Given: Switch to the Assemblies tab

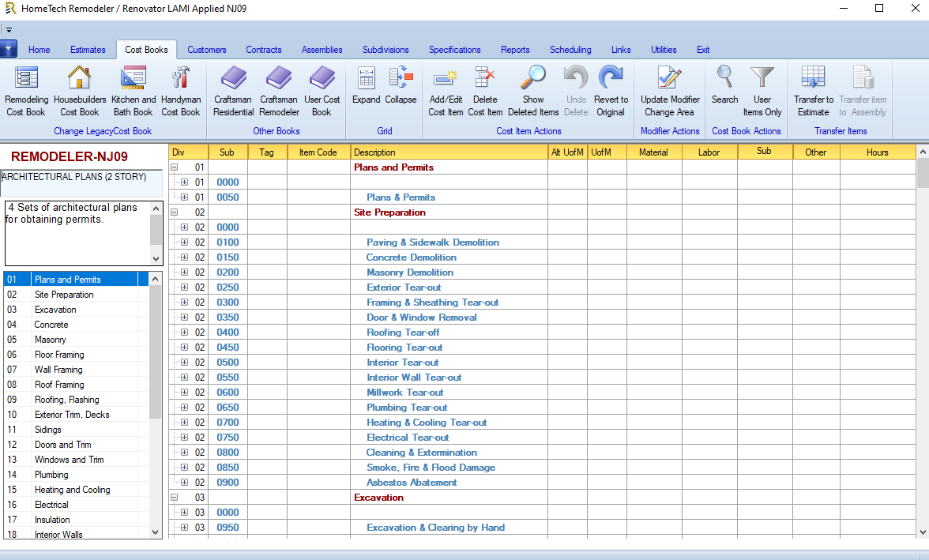Looking at the screenshot, I should click(x=322, y=50).
